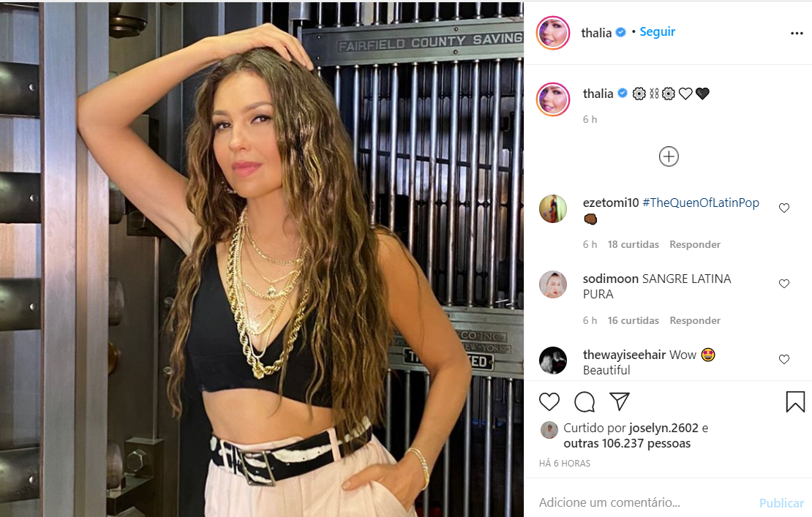Open the three-dot more options menu
The width and height of the screenshot is (812, 517).
tap(797, 33)
